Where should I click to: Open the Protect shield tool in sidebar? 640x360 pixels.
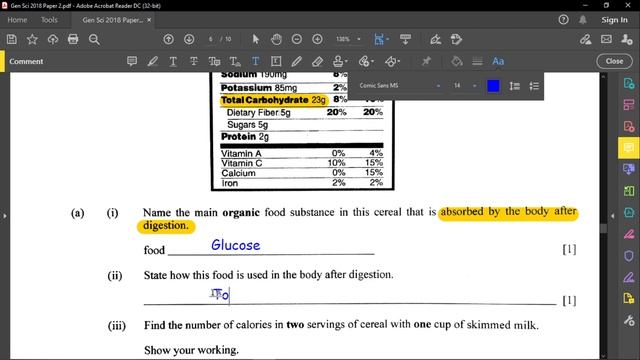(x=629, y=256)
